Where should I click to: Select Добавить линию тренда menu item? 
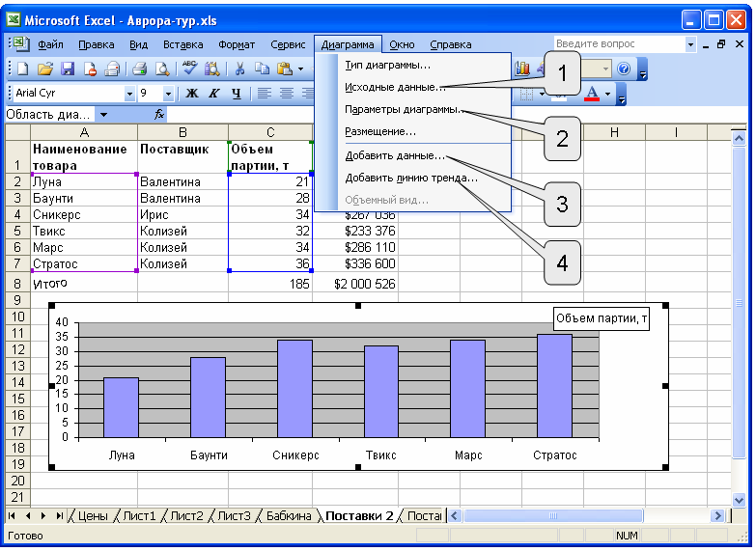point(411,178)
